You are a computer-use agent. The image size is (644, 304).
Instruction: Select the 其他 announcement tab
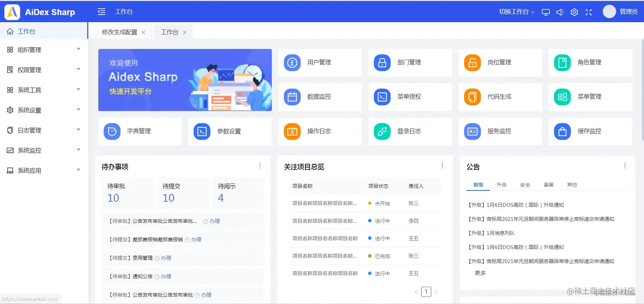point(572,185)
